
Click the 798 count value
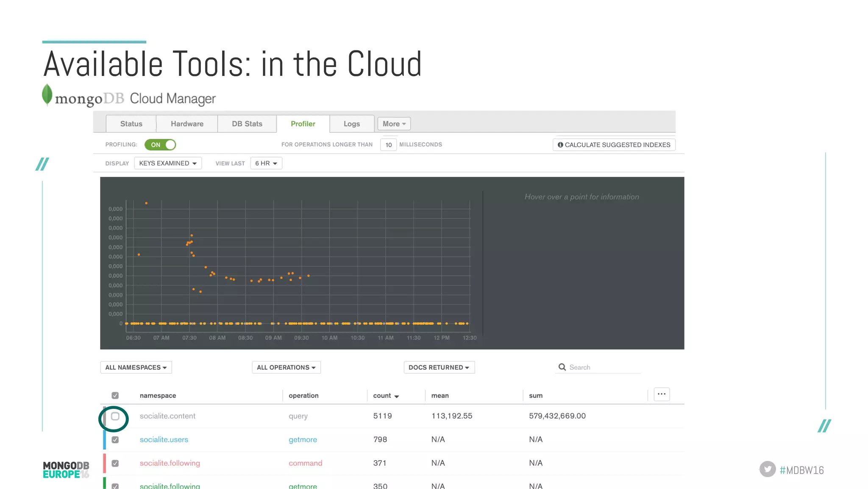[x=380, y=439]
